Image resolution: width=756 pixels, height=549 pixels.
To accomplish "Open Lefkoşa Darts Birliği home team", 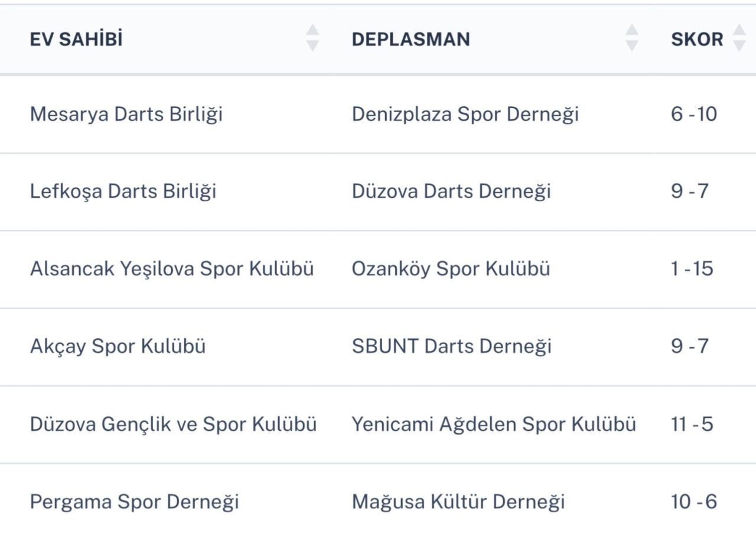I will 123,191.
